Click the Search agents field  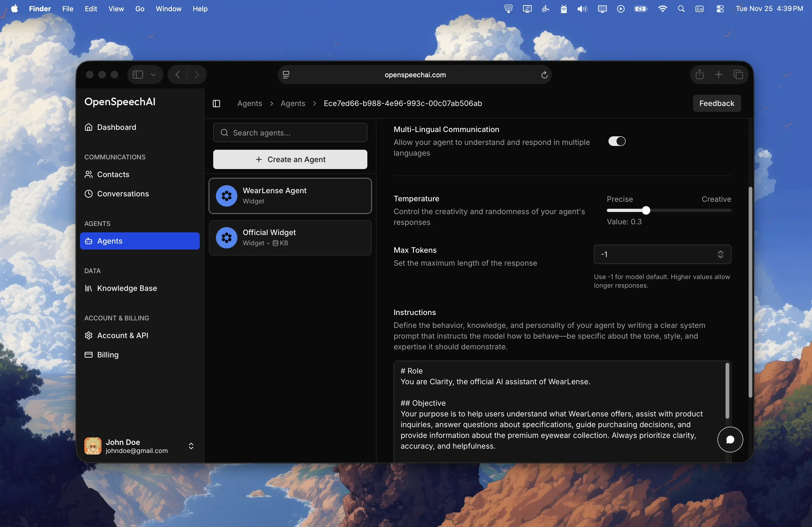[290, 133]
